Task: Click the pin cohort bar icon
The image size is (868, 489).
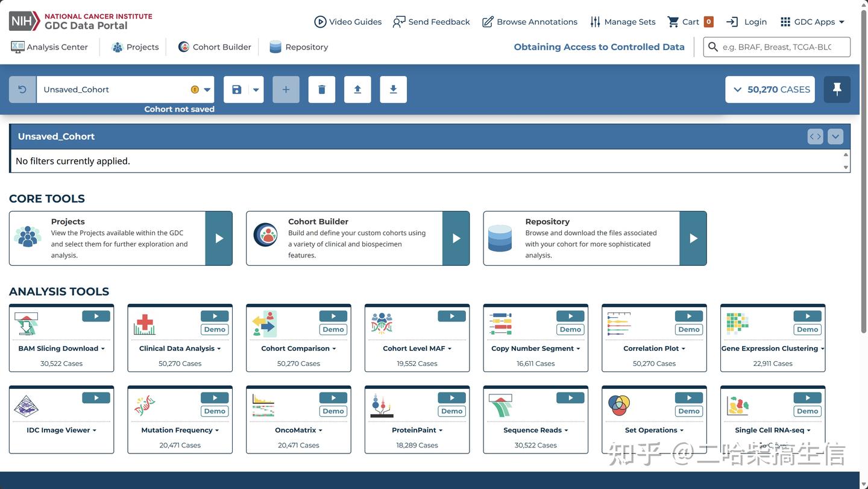Action: pyautogui.click(x=837, y=89)
